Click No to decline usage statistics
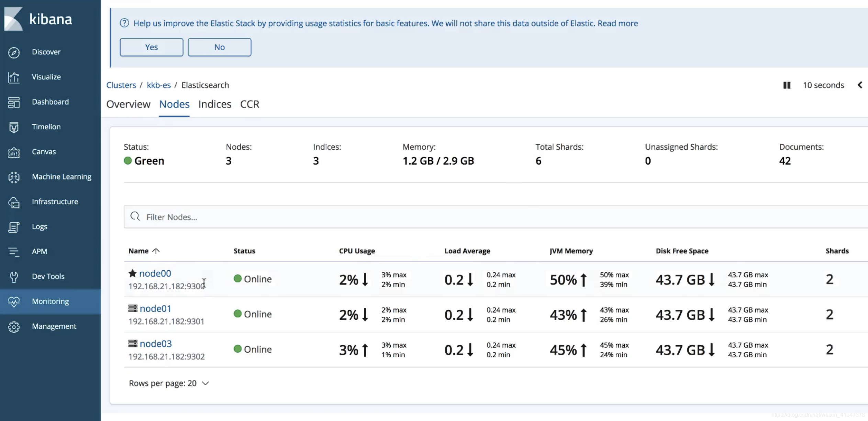Image resolution: width=868 pixels, height=421 pixels. tap(219, 46)
